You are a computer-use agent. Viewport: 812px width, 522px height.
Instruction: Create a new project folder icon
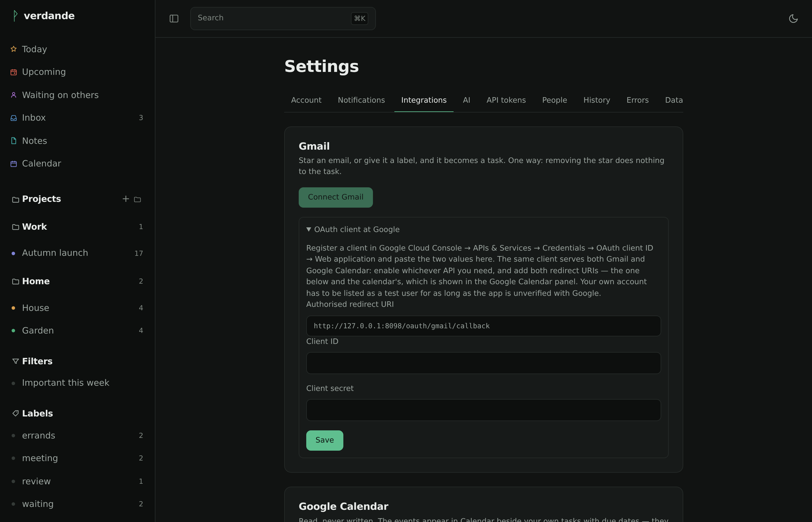(x=137, y=199)
